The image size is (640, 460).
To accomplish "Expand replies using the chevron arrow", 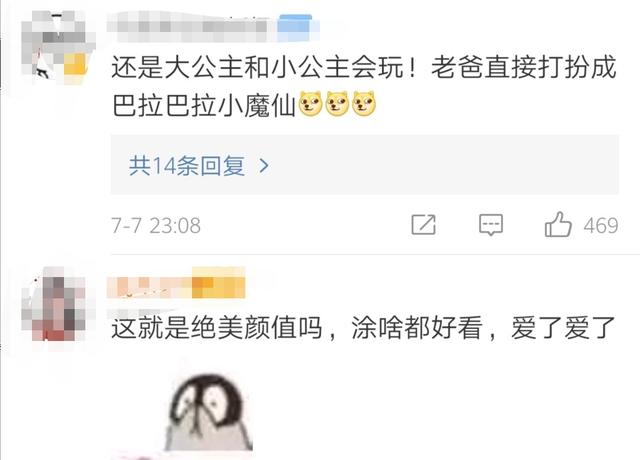I will (x=264, y=166).
